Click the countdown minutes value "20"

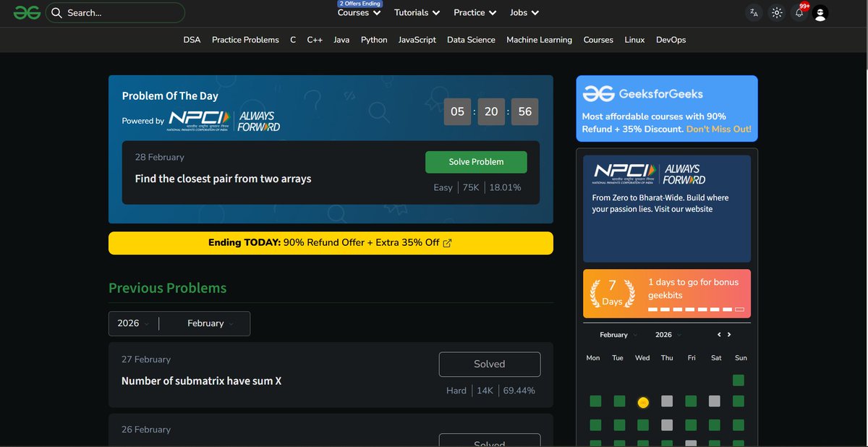tap(491, 111)
